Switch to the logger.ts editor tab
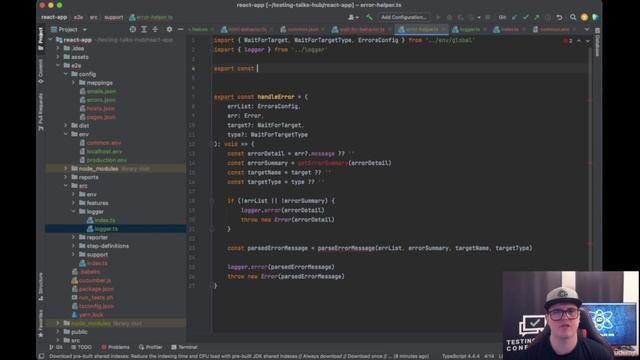Image resolution: width=640 pixels, height=360 pixels. [469, 29]
